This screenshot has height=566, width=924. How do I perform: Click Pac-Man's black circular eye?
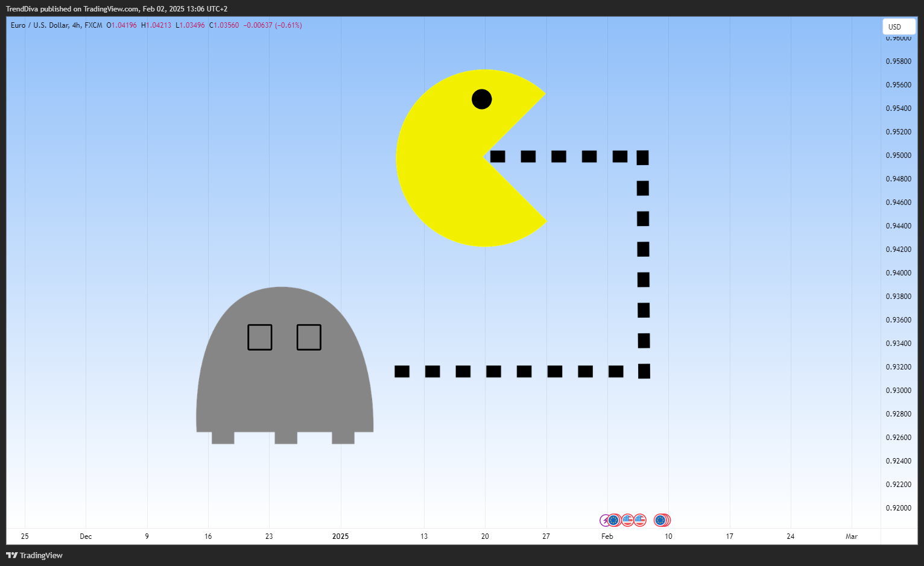pos(481,99)
